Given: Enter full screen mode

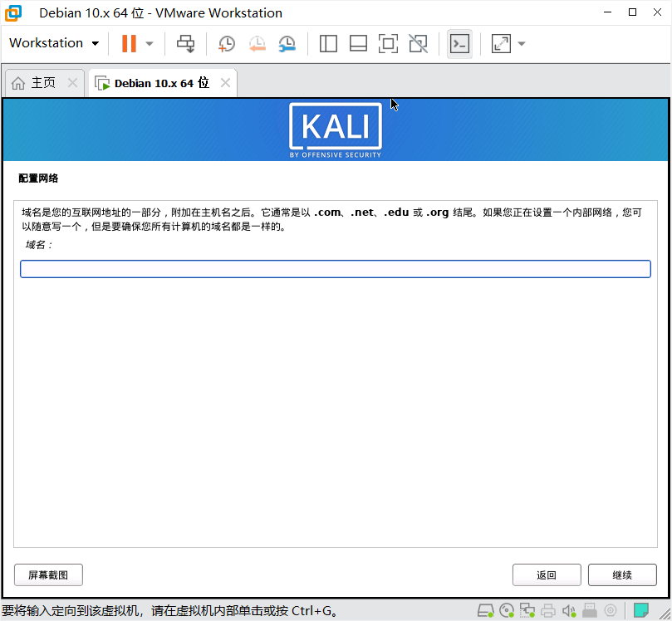Looking at the screenshot, I should 388,44.
